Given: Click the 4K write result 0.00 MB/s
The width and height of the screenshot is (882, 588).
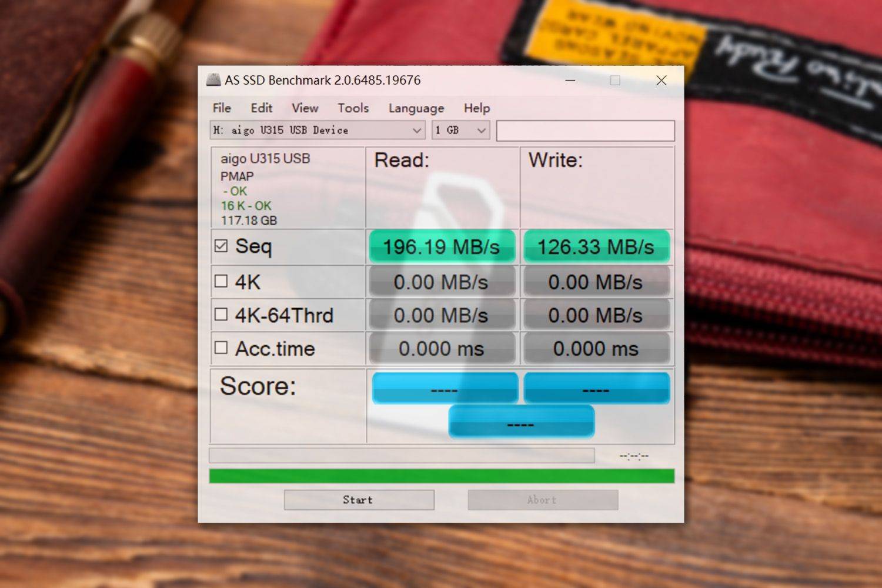Looking at the screenshot, I should 596,282.
